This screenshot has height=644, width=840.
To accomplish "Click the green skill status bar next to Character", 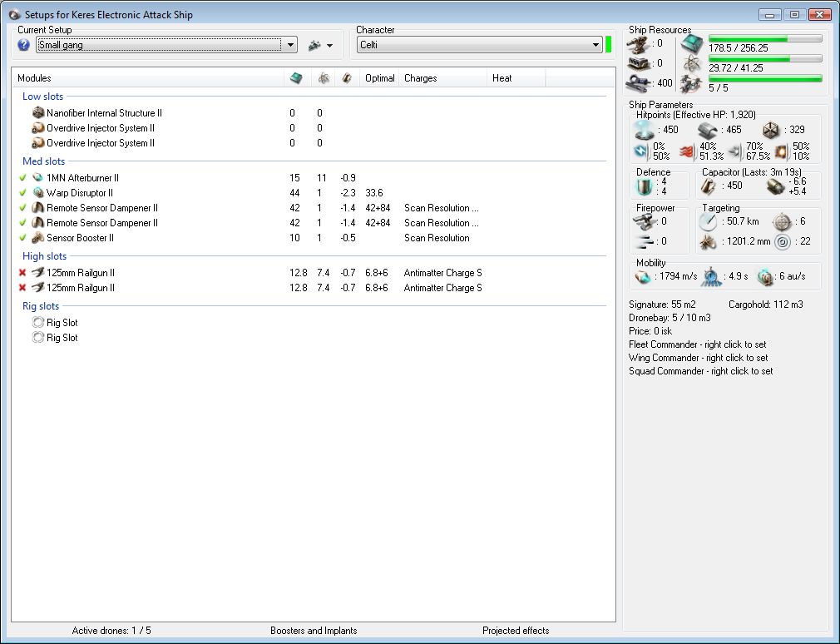I will pyautogui.click(x=608, y=44).
